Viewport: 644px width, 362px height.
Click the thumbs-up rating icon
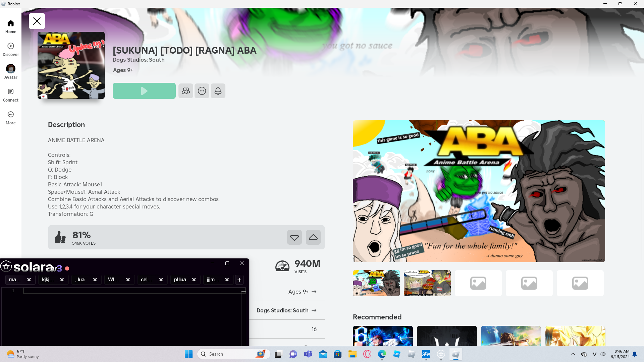[x=60, y=237]
